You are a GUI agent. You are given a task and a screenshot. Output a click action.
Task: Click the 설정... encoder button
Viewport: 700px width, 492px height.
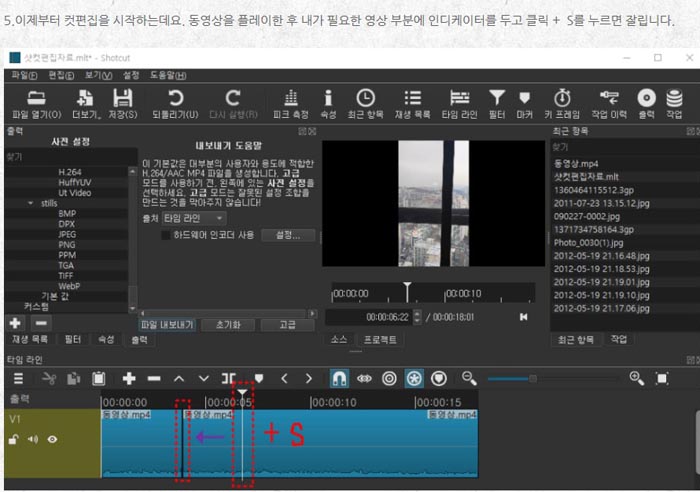[x=288, y=235]
